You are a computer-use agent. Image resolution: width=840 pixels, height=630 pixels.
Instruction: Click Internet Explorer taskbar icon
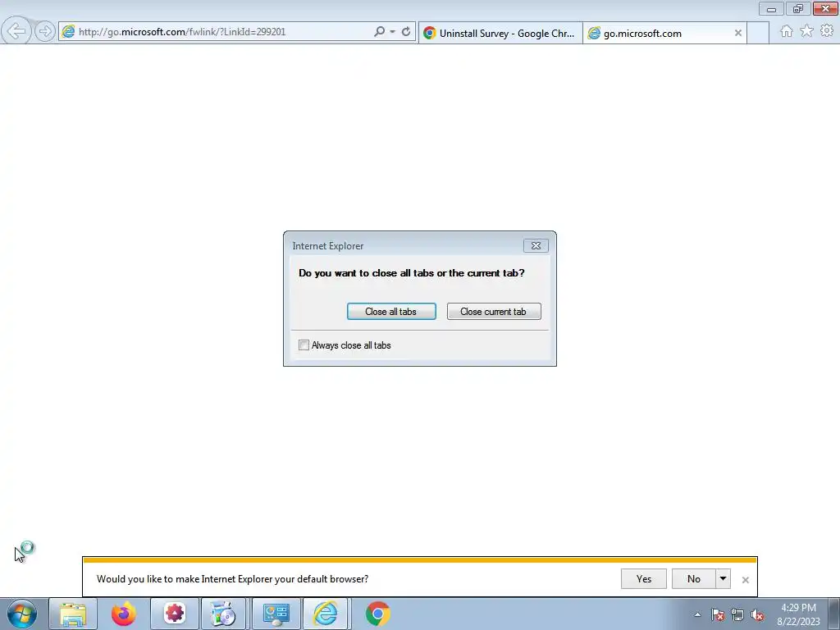326,614
